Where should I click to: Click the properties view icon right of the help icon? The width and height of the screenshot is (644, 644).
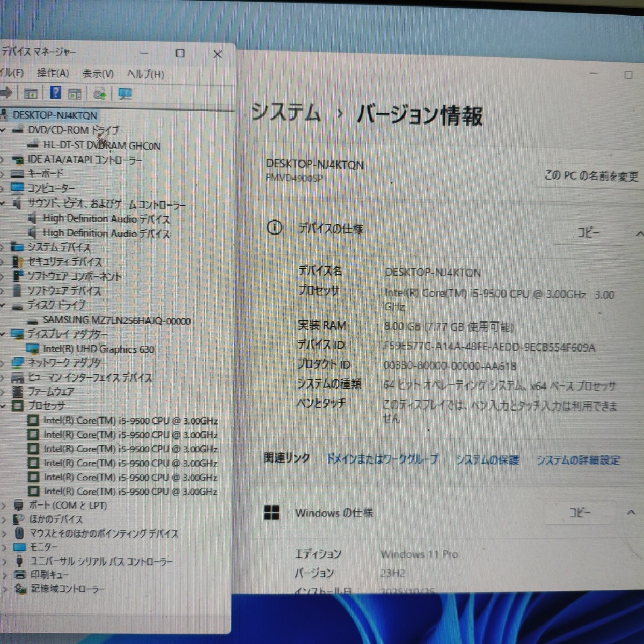(75, 94)
